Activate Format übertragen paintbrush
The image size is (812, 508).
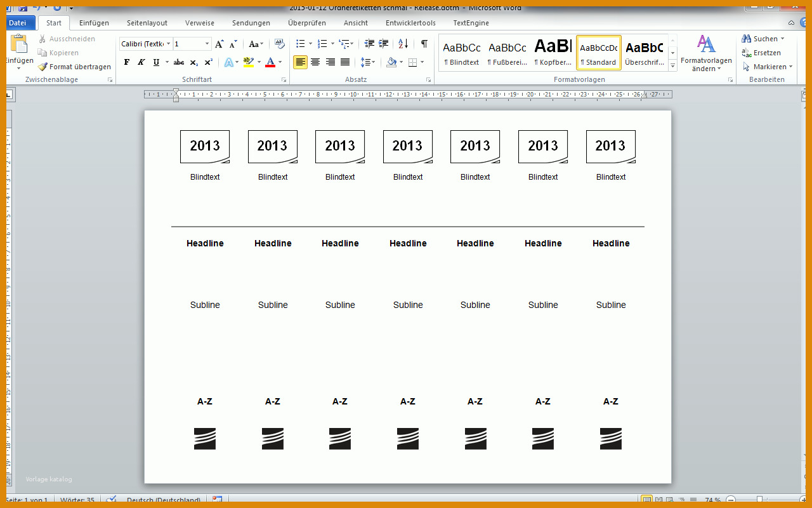click(x=74, y=67)
